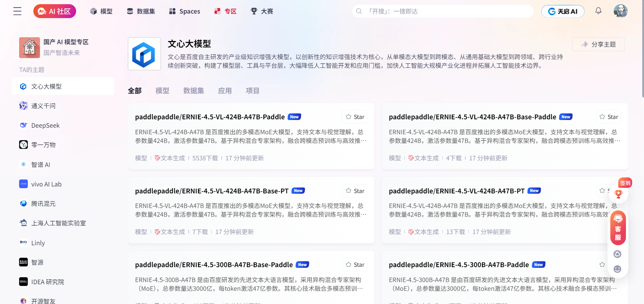Select IDEA 研究院 in the sidebar
Viewport: 644px width, 304px height.
point(63,282)
